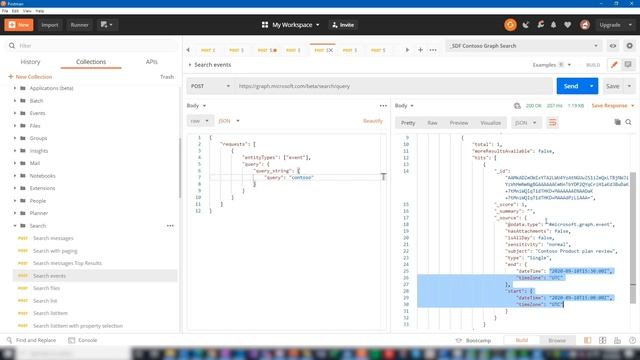Open the request Body section dropdown

click(x=196, y=106)
